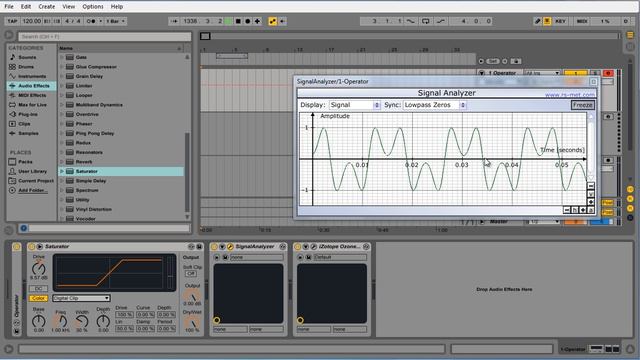This screenshot has width=640, height=360.
Task: Toggle 1 Operator track activator
Action: pos(575,73)
